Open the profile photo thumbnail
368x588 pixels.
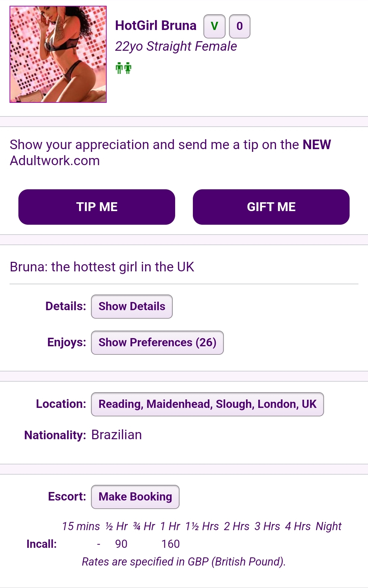click(x=58, y=54)
